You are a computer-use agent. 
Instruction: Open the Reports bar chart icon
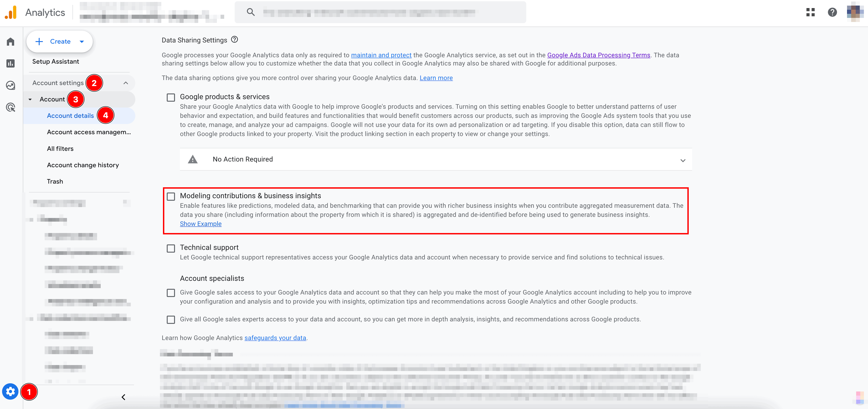click(x=10, y=63)
